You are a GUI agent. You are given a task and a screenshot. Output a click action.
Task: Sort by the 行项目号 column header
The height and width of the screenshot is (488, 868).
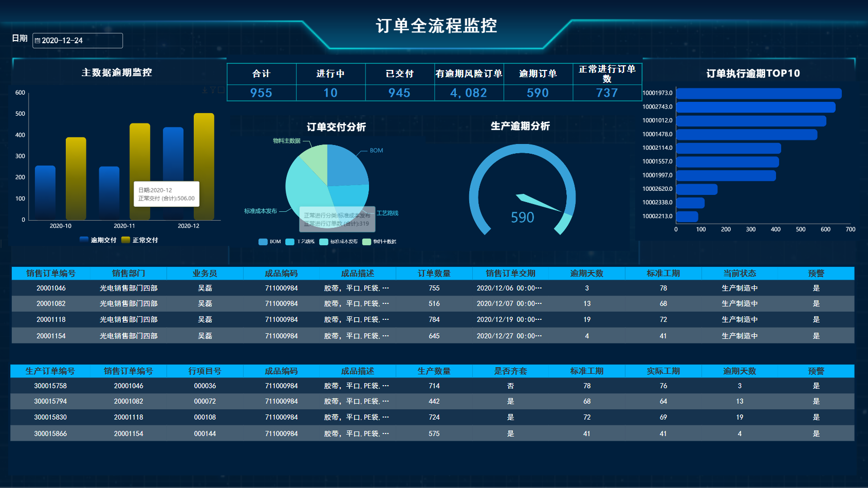(x=205, y=371)
